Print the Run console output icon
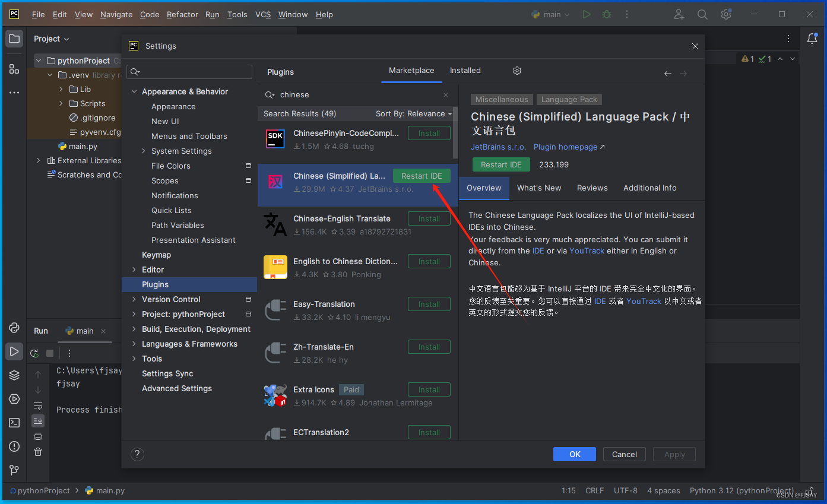The width and height of the screenshot is (827, 504). pyautogui.click(x=38, y=436)
